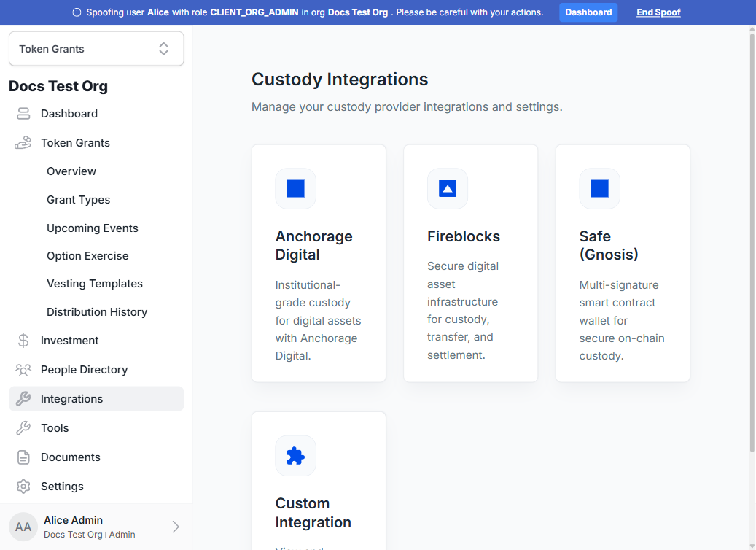The width and height of the screenshot is (756, 550).
Task: Click the Anchorage Digital square logo
Action: [x=295, y=189]
